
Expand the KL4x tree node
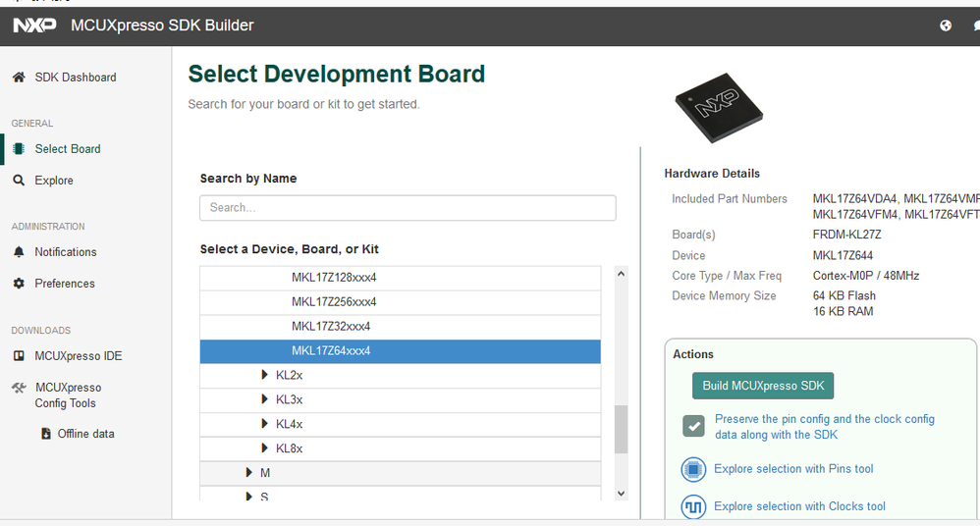[x=264, y=424]
